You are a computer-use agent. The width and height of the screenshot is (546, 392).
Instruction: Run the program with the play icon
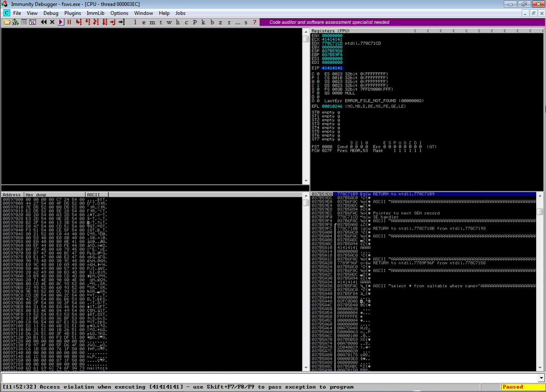(x=61, y=22)
